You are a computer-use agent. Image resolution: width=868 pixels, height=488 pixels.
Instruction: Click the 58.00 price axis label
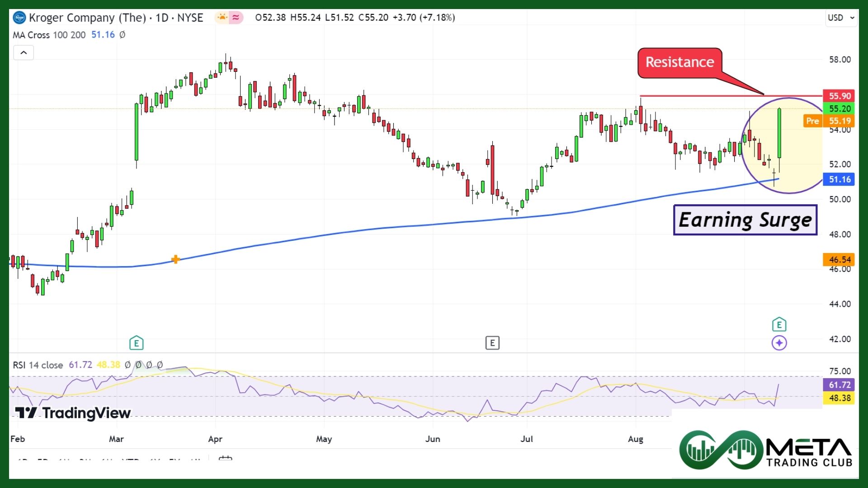coord(840,60)
